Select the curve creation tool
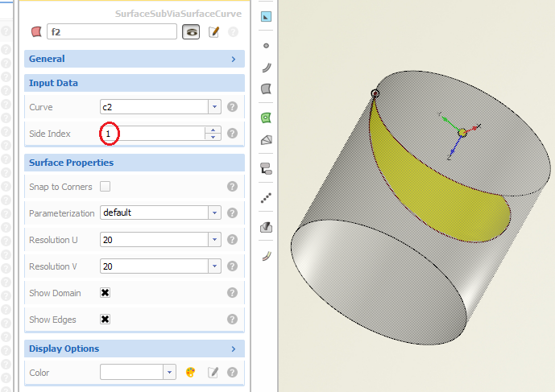 click(267, 68)
